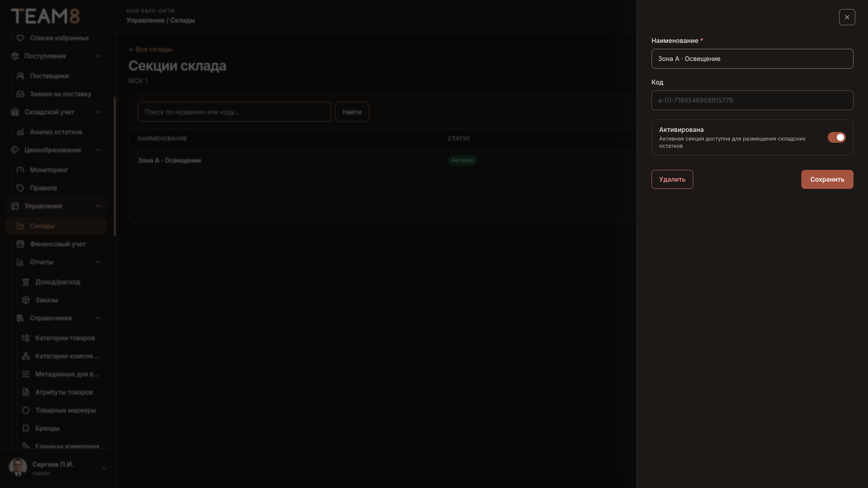Click the chart icon beside Анализ остатков
Image resolution: width=868 pixels, height=488 pixels.
(20, 132)
